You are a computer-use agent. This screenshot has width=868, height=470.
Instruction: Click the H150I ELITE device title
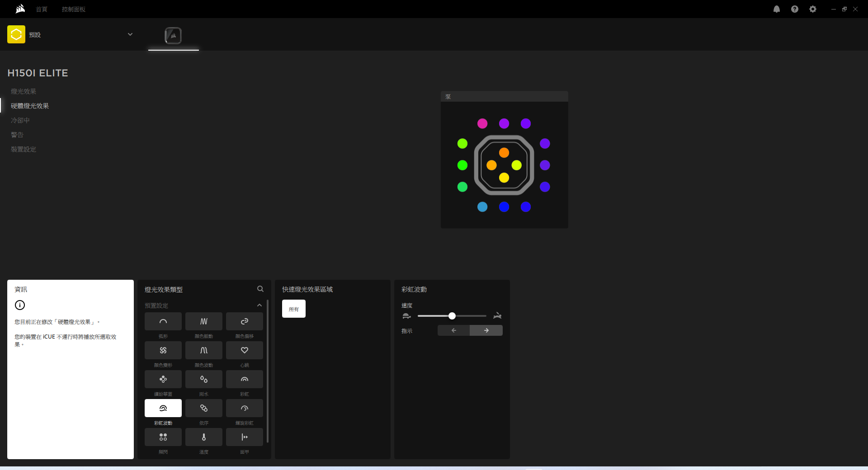click(38, 73)
